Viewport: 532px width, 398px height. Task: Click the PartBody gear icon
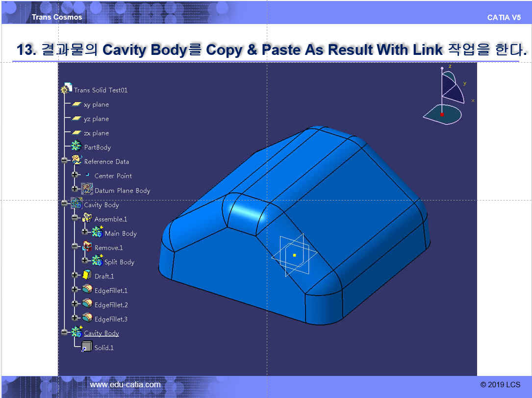pos(76,146)
